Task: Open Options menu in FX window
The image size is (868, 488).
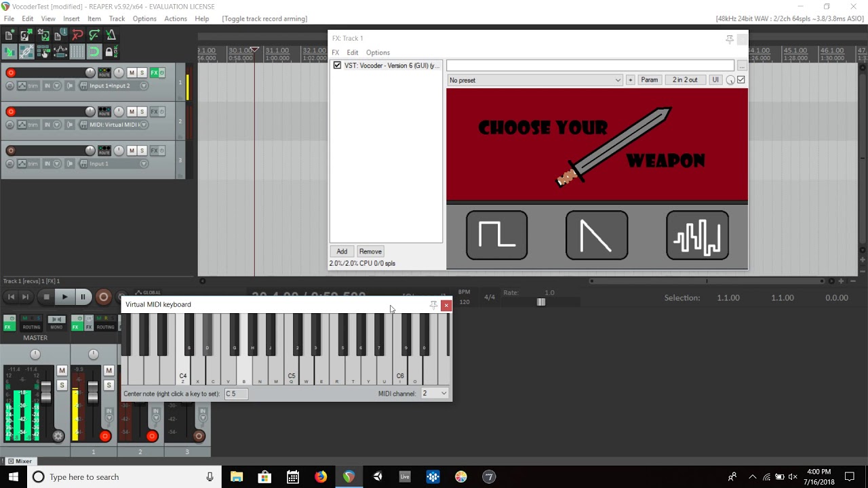Action: (x=378, y=53)
